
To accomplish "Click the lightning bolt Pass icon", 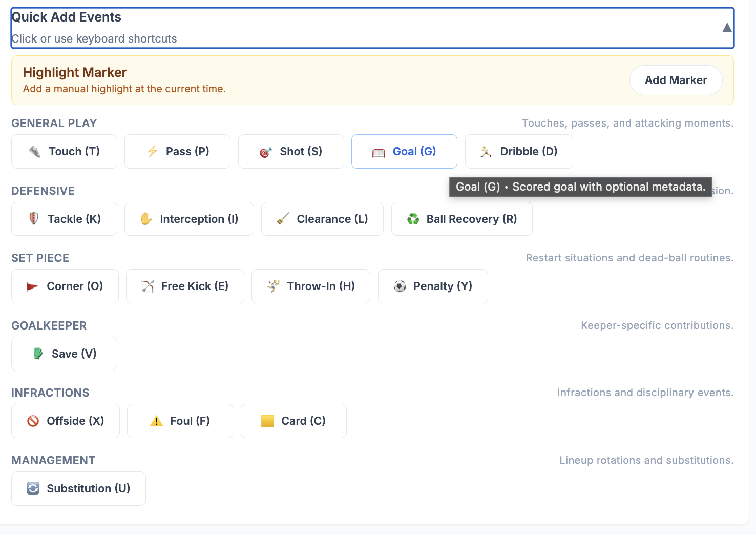I will [152, 152].
